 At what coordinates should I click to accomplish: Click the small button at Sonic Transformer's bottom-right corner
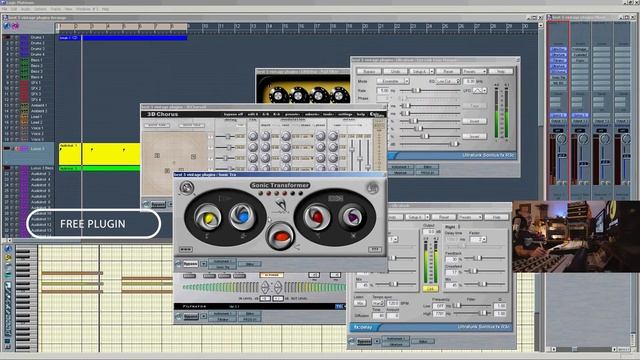pos(374,249)
